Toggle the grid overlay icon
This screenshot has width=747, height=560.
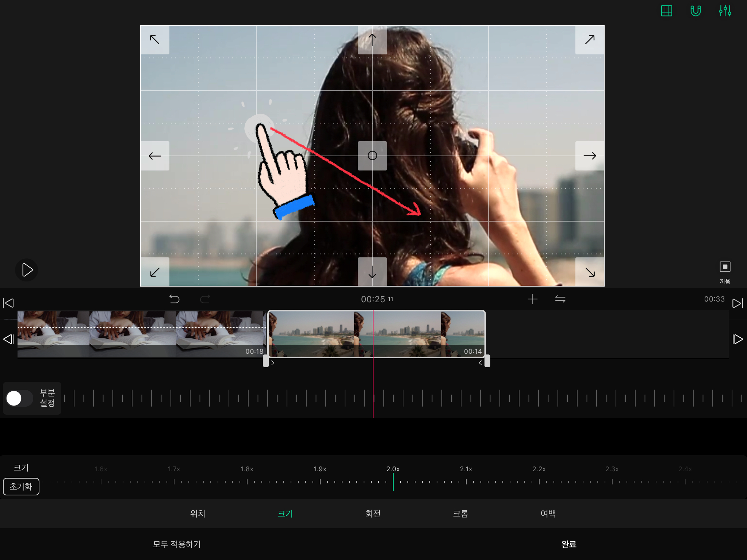coord(666,11)
